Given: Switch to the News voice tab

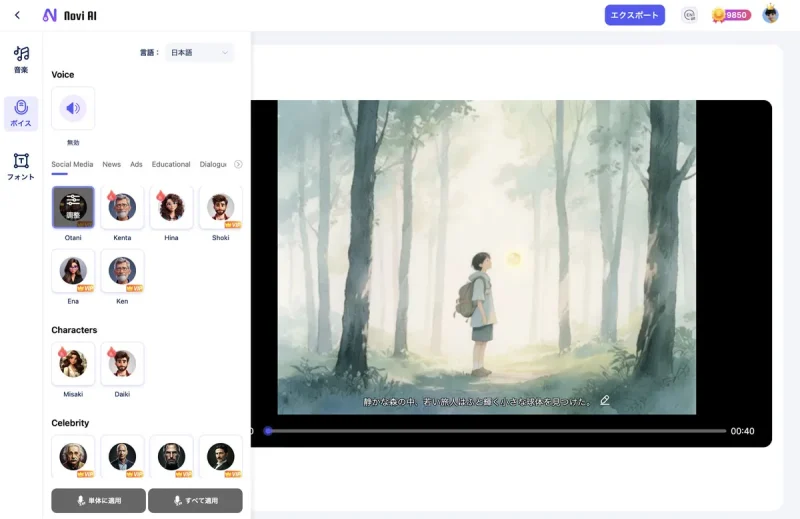Looking at the screenshot, I should [x=111, y=164].
